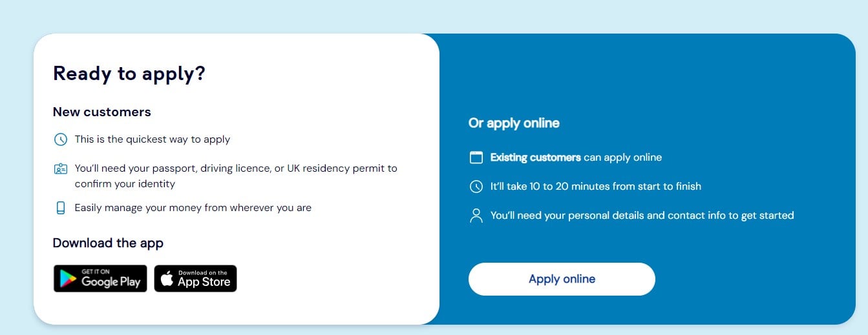
Task: Click the bold Existing customers text
Action: point(536,157)
